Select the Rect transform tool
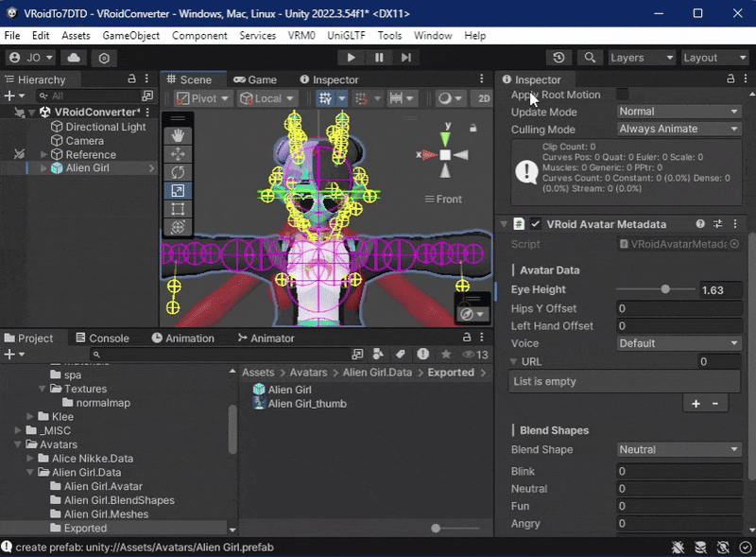The width and height of the screenshot is (756, 557). pos(178,209)
